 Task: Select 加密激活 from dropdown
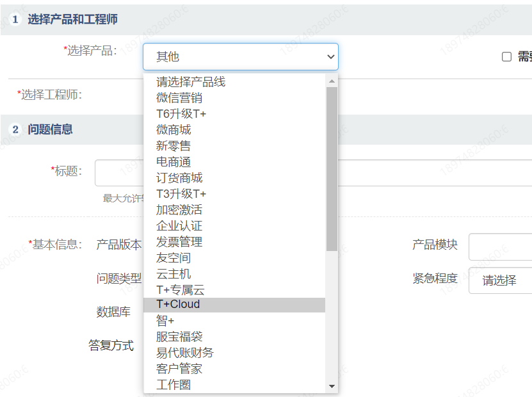tap(234, 209)
